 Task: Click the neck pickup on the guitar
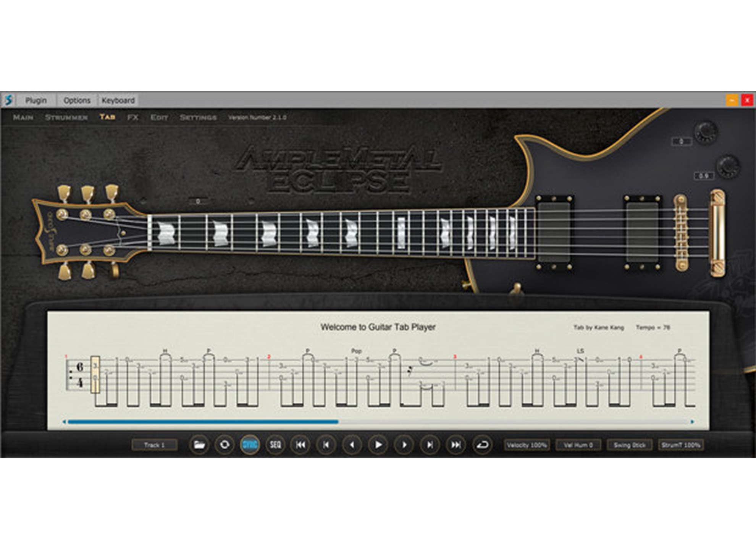554,233
